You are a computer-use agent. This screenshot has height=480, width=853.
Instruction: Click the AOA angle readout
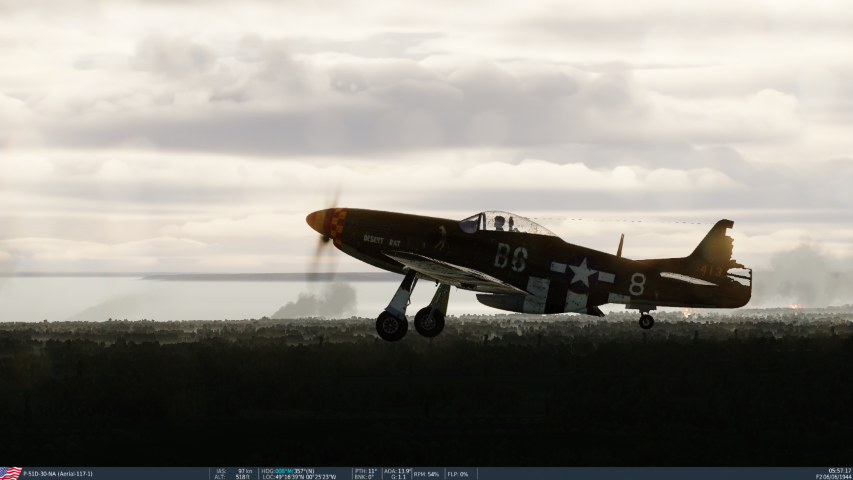tap(397, 470)
